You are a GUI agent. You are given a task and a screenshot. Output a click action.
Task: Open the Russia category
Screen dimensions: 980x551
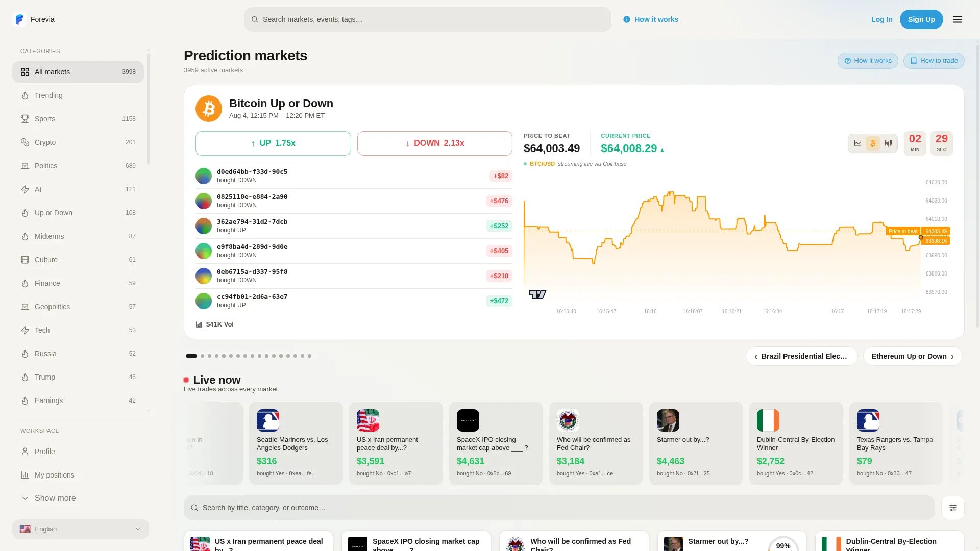[78, 354]
